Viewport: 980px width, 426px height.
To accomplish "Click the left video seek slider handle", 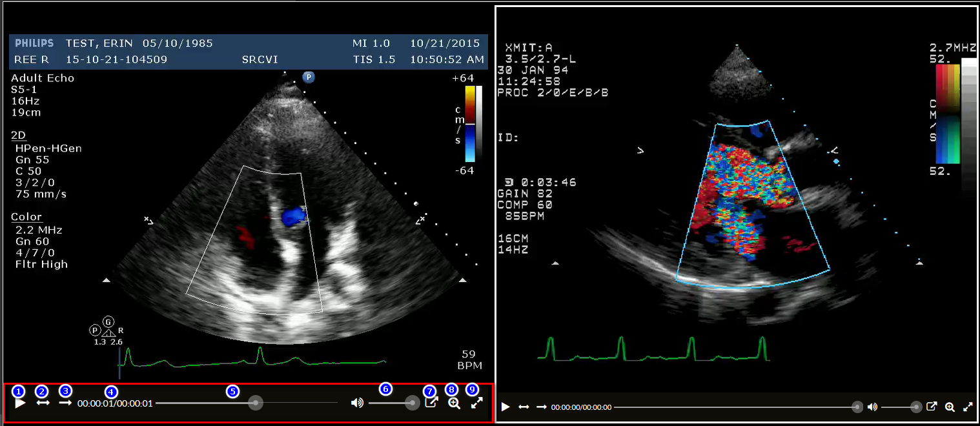I will tap(256, 403).
